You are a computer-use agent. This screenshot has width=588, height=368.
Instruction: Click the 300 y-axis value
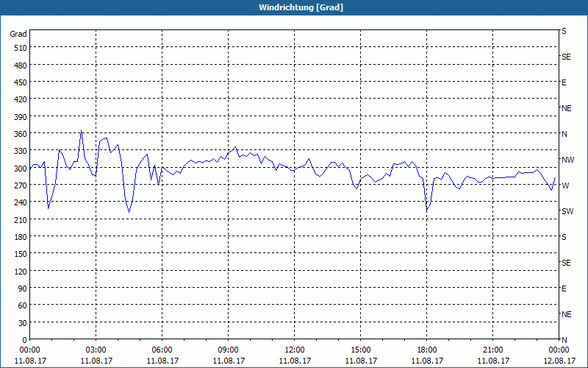pos(21,169)
